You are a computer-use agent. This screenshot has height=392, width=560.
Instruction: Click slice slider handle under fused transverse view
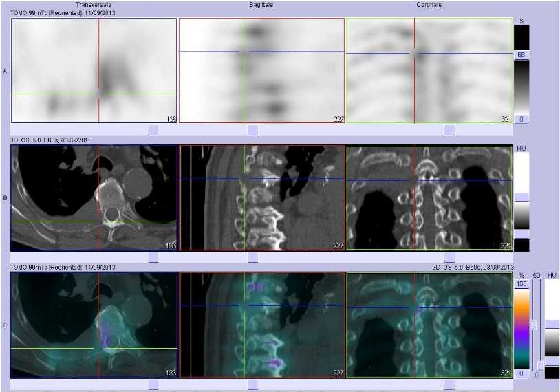[x=153, y=385]
